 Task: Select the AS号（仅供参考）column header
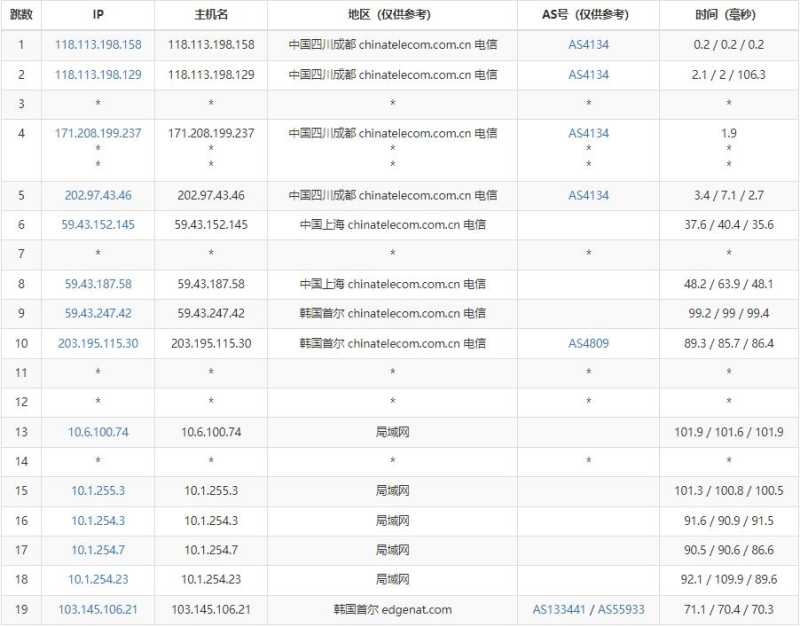pyautogui.click(x=588, y=15)
